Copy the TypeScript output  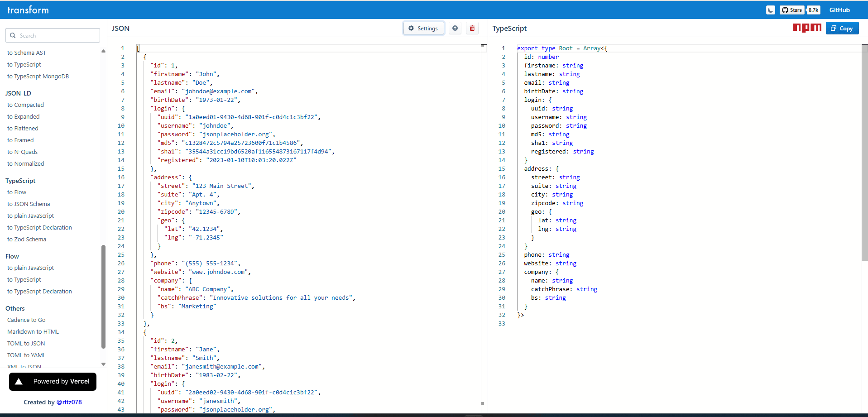[x=841, y=28]
